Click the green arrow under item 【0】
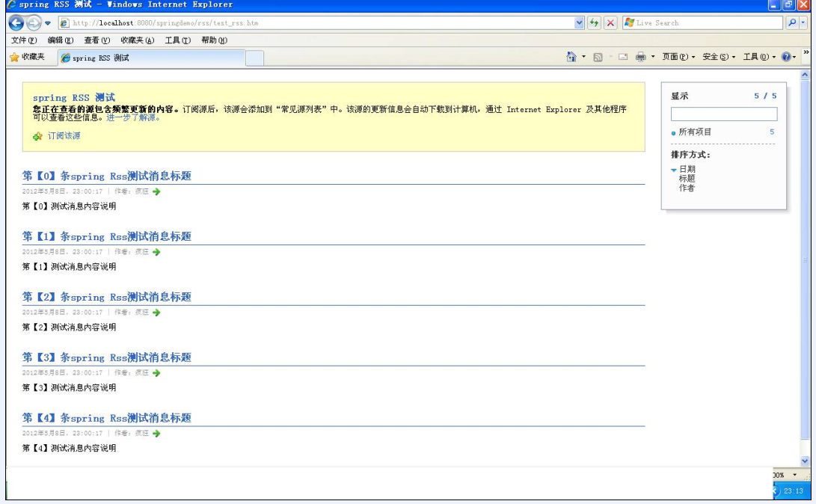The height and width of the screenshot is (504, 816). [x=156, y=191]
